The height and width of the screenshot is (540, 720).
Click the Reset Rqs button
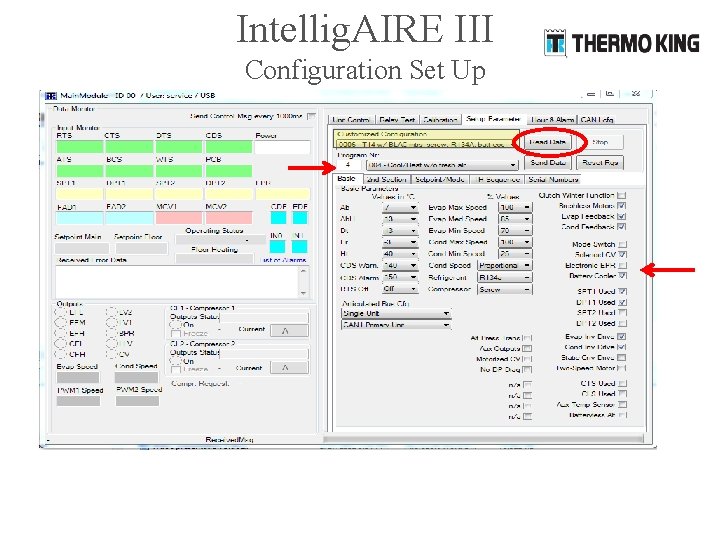[600, 163]
